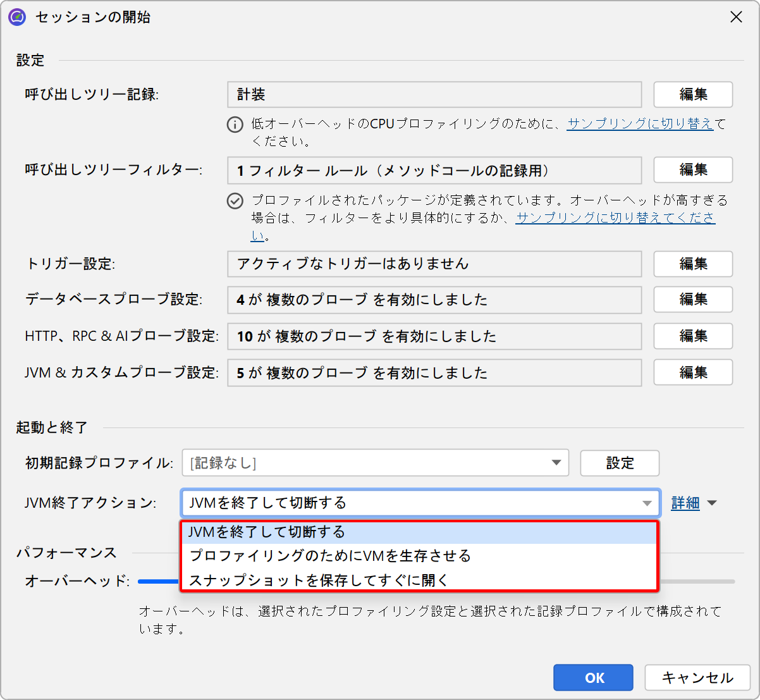Close the セッションの開始 dialog

736,17
